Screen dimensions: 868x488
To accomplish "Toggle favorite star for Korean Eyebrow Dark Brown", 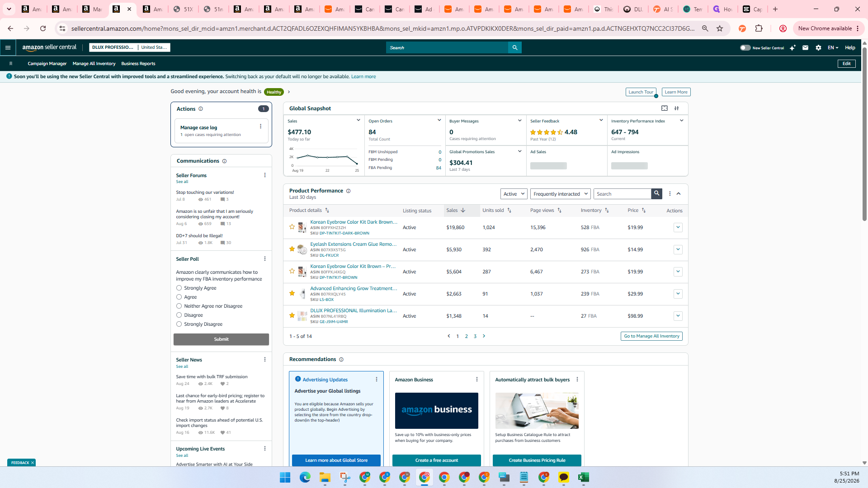I will click(x=292, y=227).
